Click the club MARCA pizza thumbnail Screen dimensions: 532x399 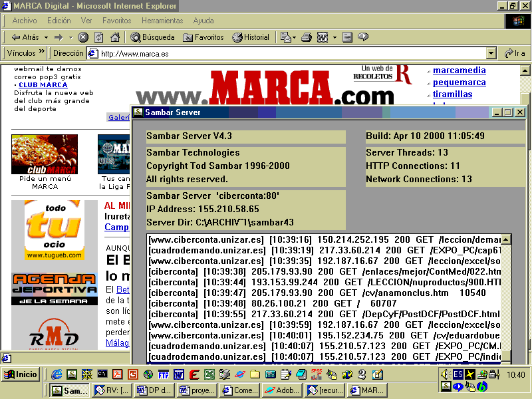click(x=45, y=154)
